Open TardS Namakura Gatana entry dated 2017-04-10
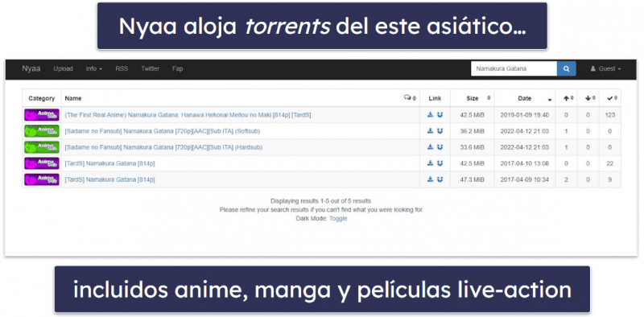 coord(109,163)
